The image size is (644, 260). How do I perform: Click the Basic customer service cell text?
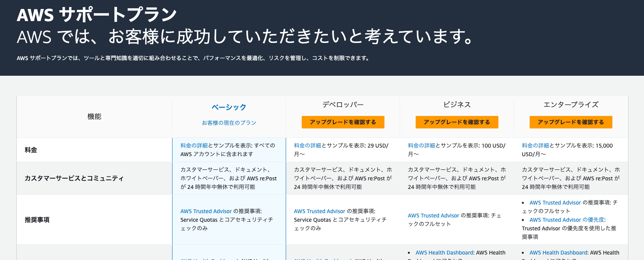(x=229, y=178)
